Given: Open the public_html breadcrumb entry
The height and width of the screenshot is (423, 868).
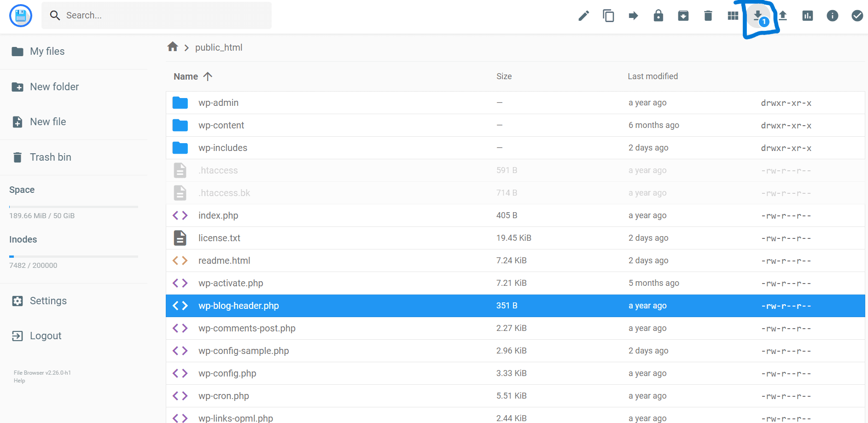Looking at the screenshot, I should pos(219,47).
